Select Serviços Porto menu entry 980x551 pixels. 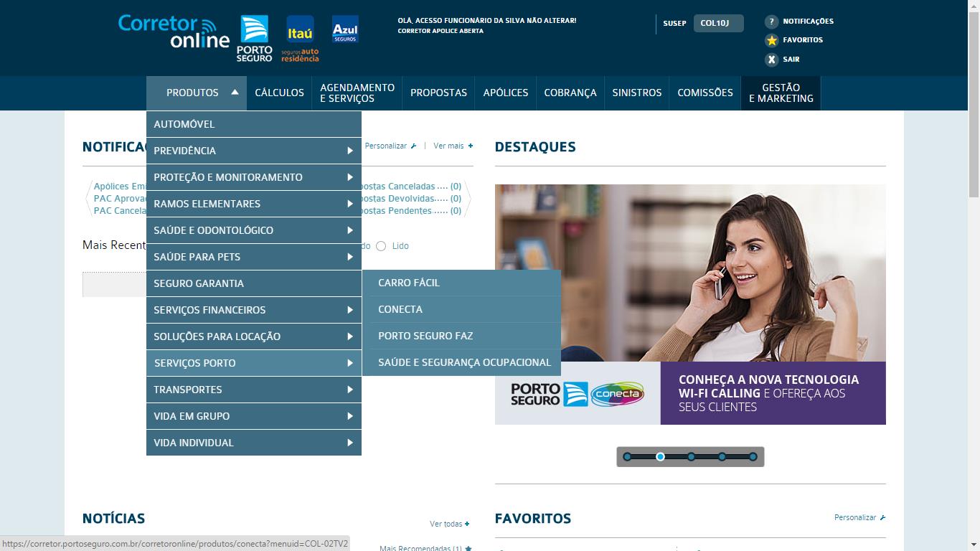click(x=254, y=363)
